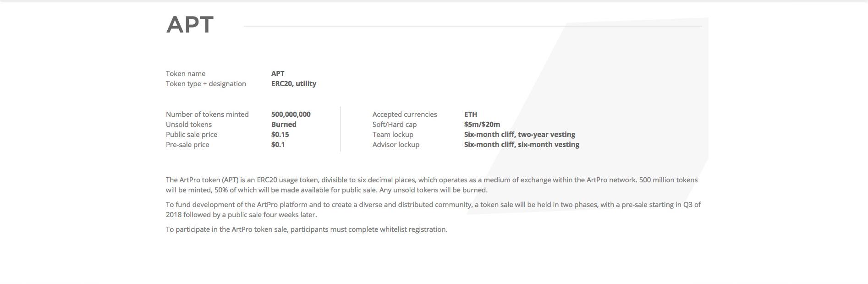
Task: Click the ERC20, utility value
Action: click(294, 84)
